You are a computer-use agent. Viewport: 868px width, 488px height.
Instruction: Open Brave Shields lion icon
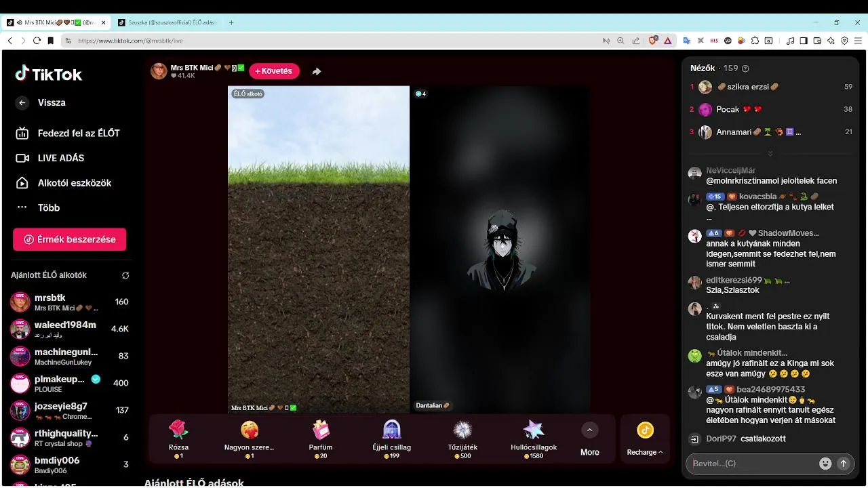(x=653, y=41)
